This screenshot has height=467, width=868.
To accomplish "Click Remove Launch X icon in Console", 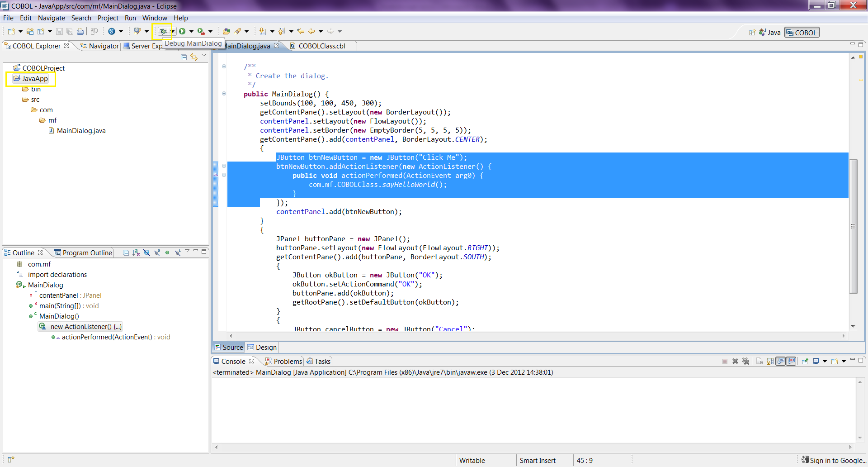I will click(735, 361).
